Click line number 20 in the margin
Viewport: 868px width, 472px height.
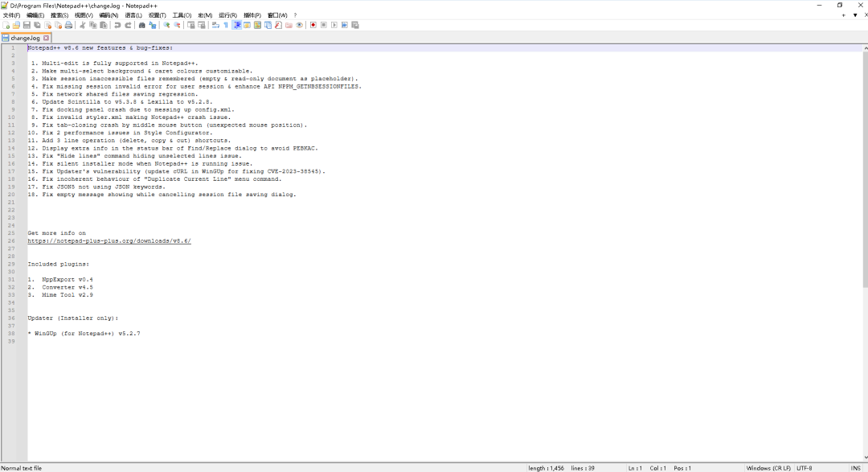(11, 195)
